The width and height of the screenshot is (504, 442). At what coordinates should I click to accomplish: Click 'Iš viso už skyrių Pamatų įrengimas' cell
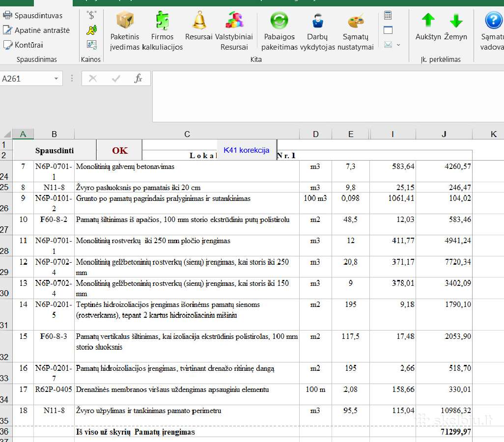coord(187,432)
